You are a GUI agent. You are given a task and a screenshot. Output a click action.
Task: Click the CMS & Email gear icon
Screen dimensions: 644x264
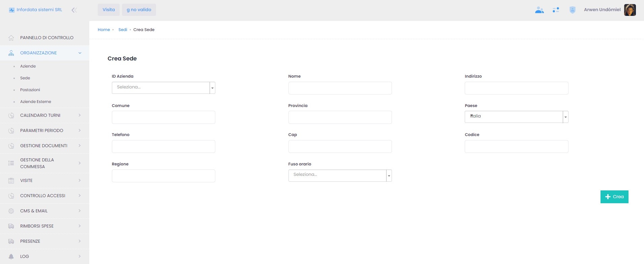point(11,211)
